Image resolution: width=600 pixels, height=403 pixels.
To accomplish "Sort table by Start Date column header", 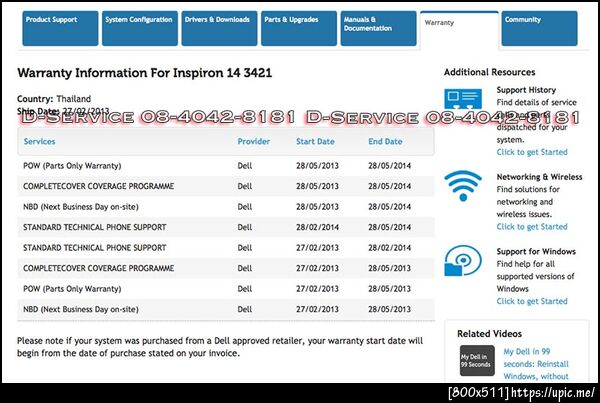I will pos(315,142).
